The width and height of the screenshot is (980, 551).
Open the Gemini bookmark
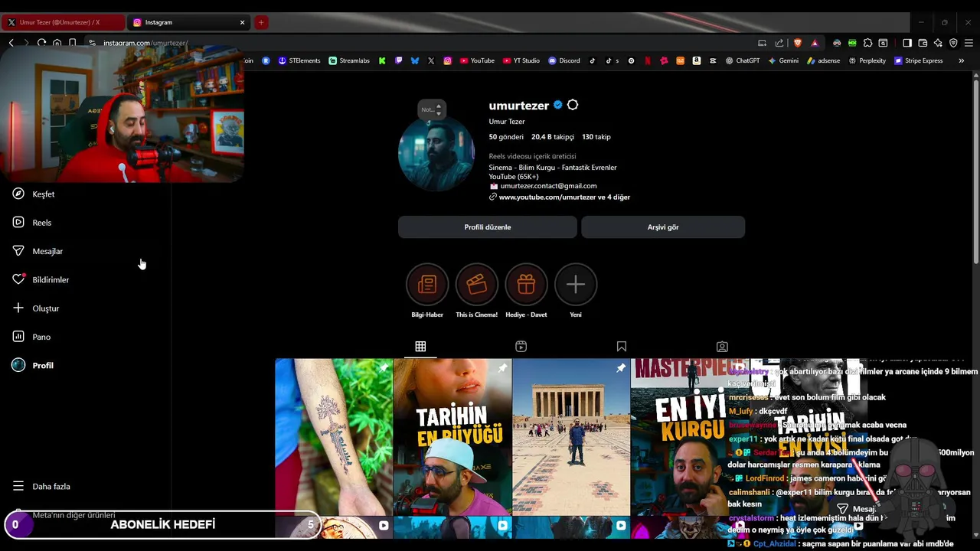tap(783, 60)
